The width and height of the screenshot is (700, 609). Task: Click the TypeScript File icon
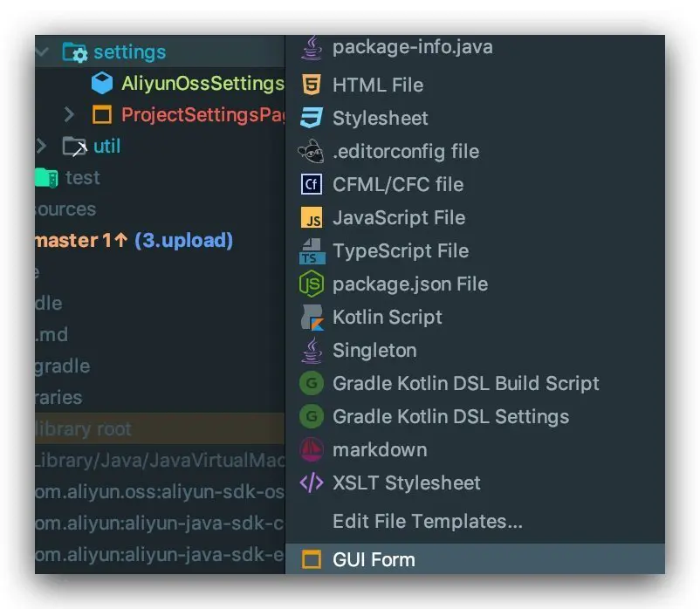(x=312, y=250)
